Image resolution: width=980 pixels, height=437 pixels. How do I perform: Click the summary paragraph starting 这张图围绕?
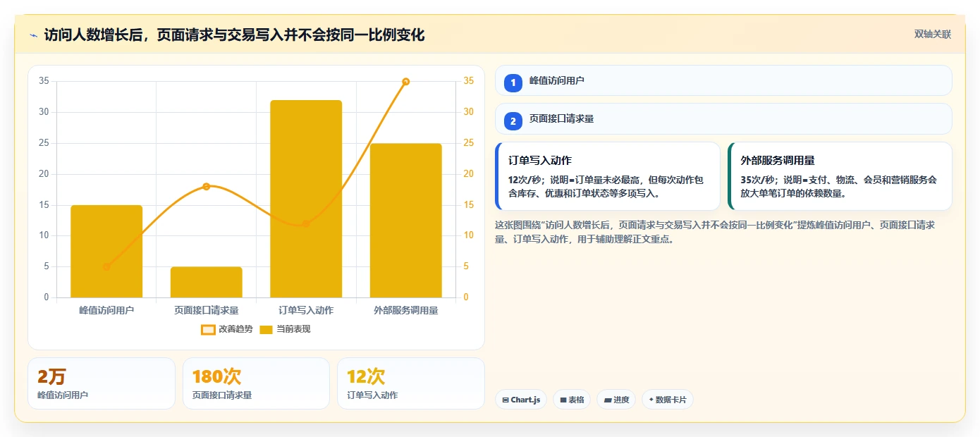715,232
